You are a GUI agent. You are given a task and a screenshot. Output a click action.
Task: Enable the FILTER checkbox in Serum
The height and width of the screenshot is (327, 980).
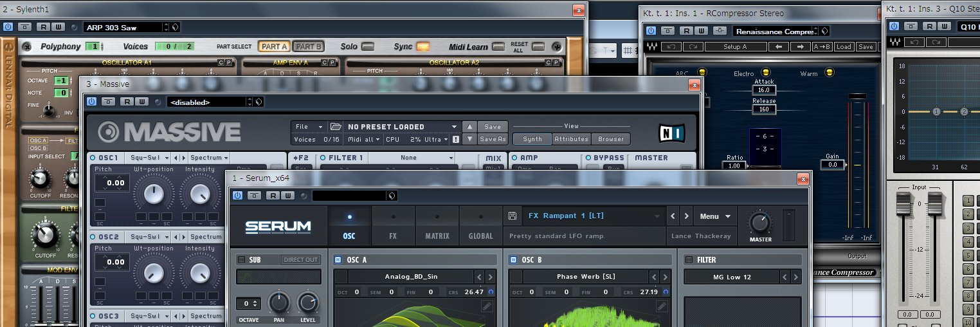689,260
